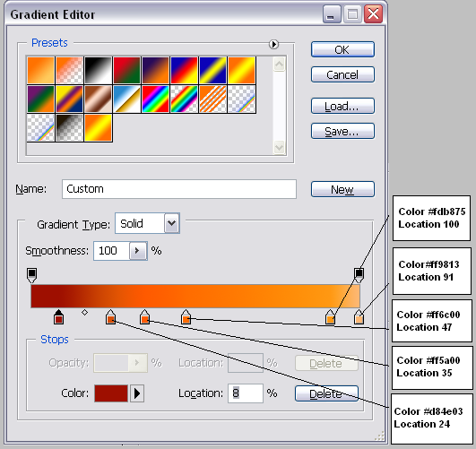Select the color stop at location 91
The height and width of the screenshot is (449, 476).
point(330,317)
